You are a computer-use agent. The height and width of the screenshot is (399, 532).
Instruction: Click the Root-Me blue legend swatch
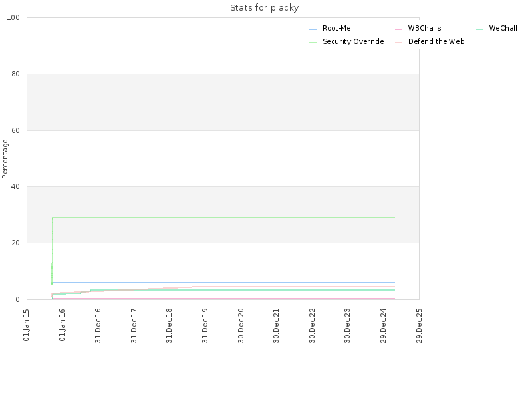coord(313,29)
